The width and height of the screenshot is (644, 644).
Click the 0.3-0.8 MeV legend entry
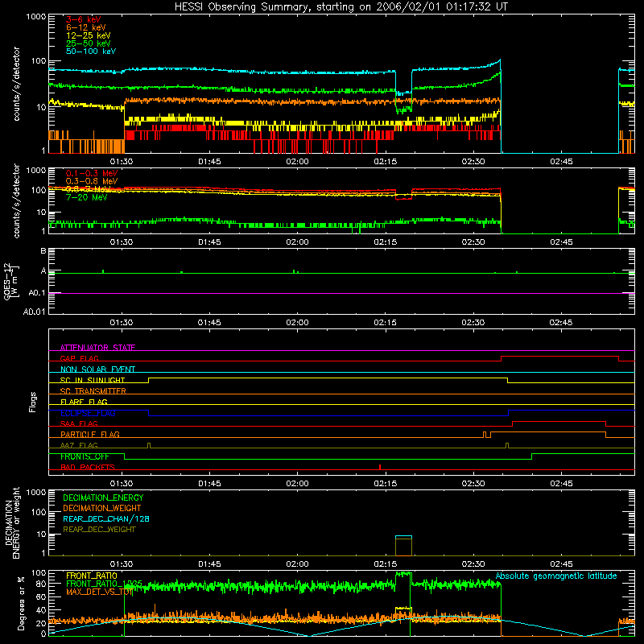pos(92,181)
